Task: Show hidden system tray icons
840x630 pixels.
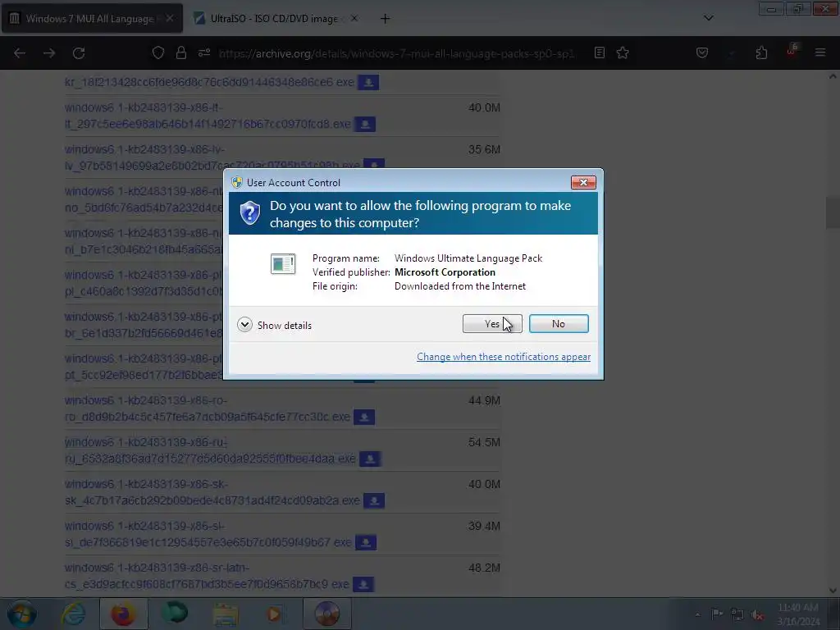Action: coord(697,615)
